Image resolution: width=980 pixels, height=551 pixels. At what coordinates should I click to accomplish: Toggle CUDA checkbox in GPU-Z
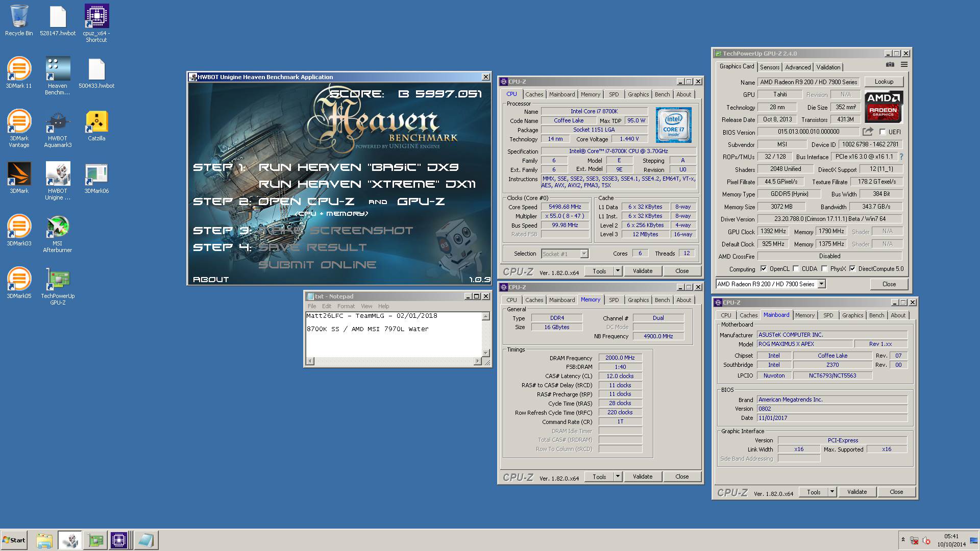tap(796, 269)
